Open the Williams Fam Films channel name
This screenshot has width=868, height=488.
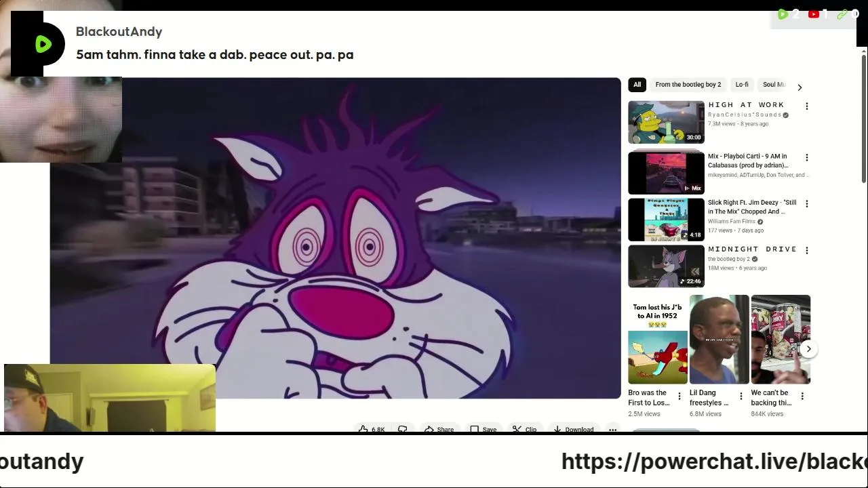click(x=732, y=222)
